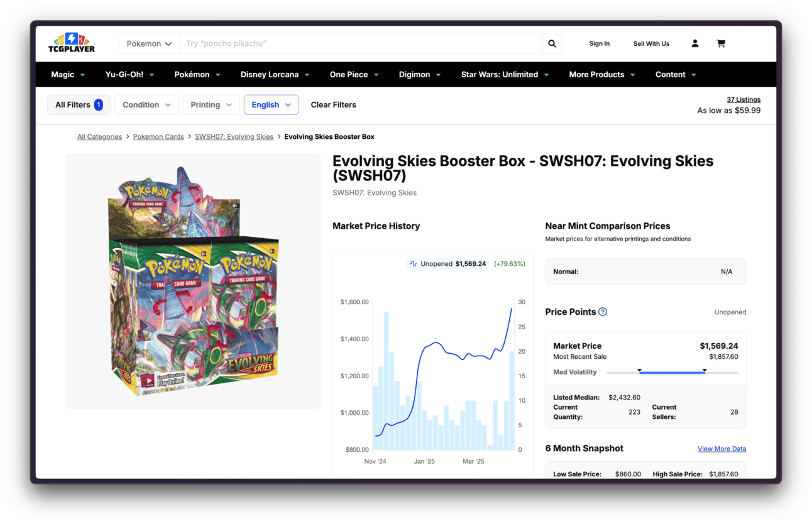The image size is (812, 524).
Task: Click the Price Points help icon
Action: point(603,312)
